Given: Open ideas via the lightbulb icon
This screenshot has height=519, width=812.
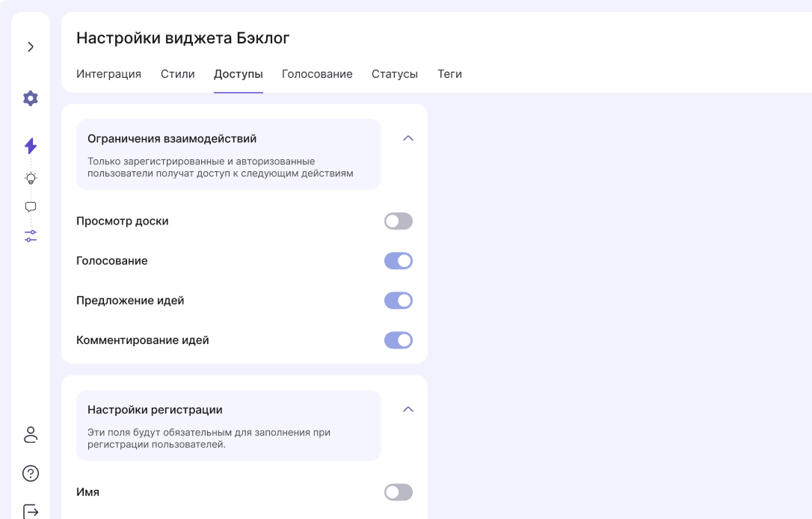Looking at the screenshot, I should tap(31, 178).
